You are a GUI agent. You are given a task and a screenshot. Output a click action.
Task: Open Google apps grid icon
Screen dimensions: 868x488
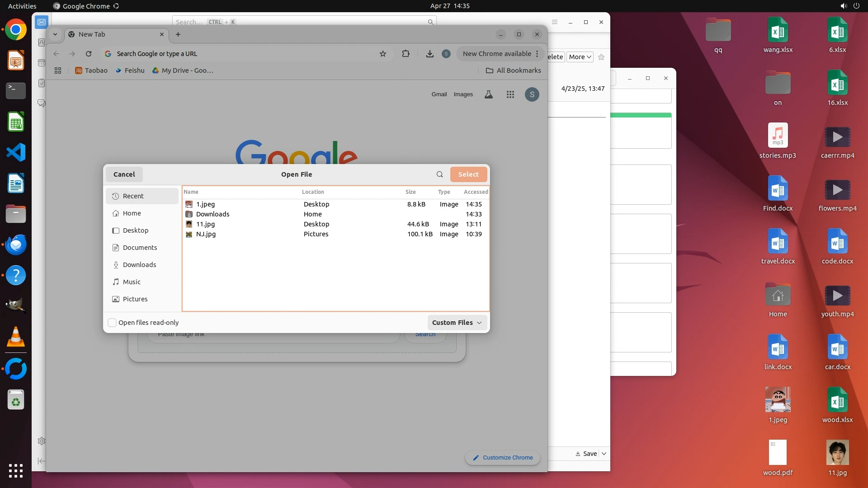click(x=510, y=94)
